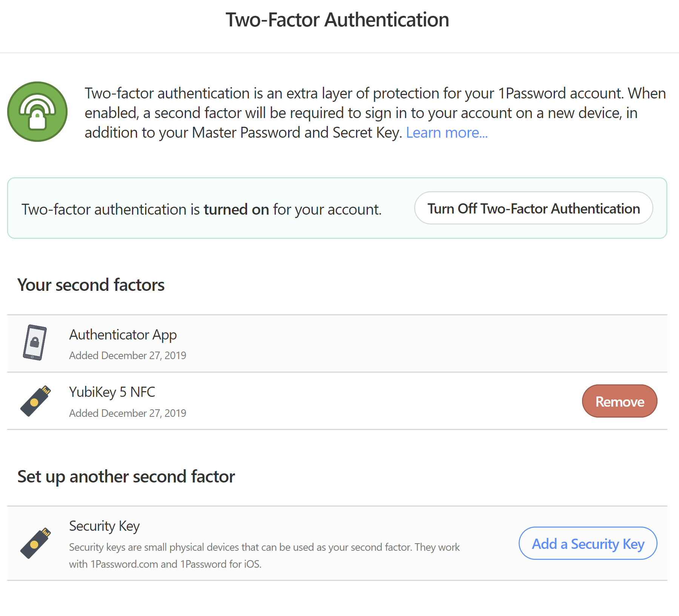Click YubiKey's added date text
This screenshot has width=679, height=616.
coord(128,413)
